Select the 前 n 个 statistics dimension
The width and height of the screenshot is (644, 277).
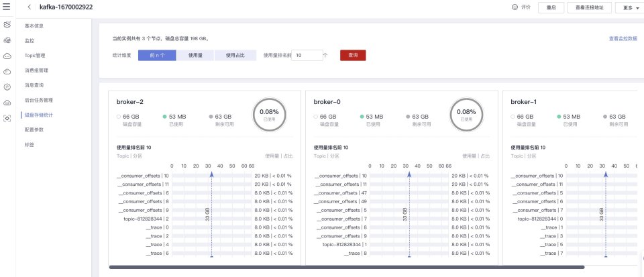tap(158, 56)
